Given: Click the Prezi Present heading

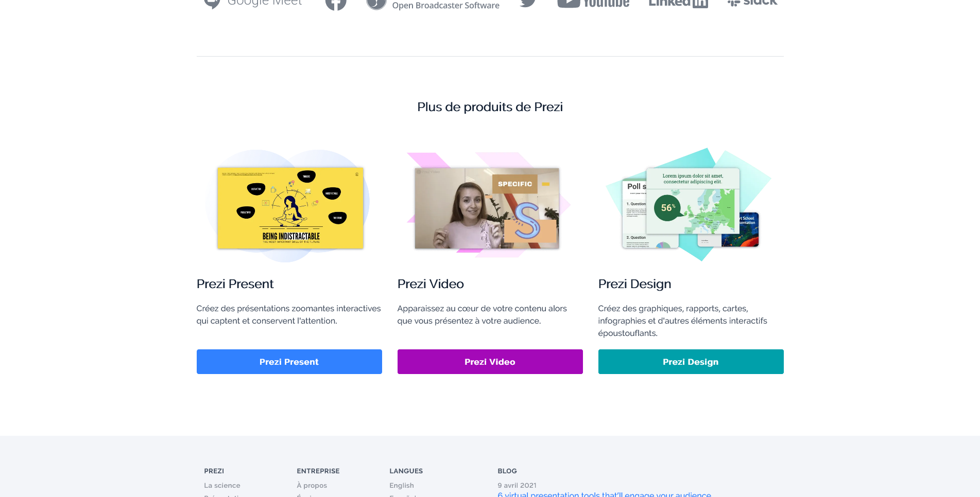Looking at the screenshot, I should pos(235,284).
